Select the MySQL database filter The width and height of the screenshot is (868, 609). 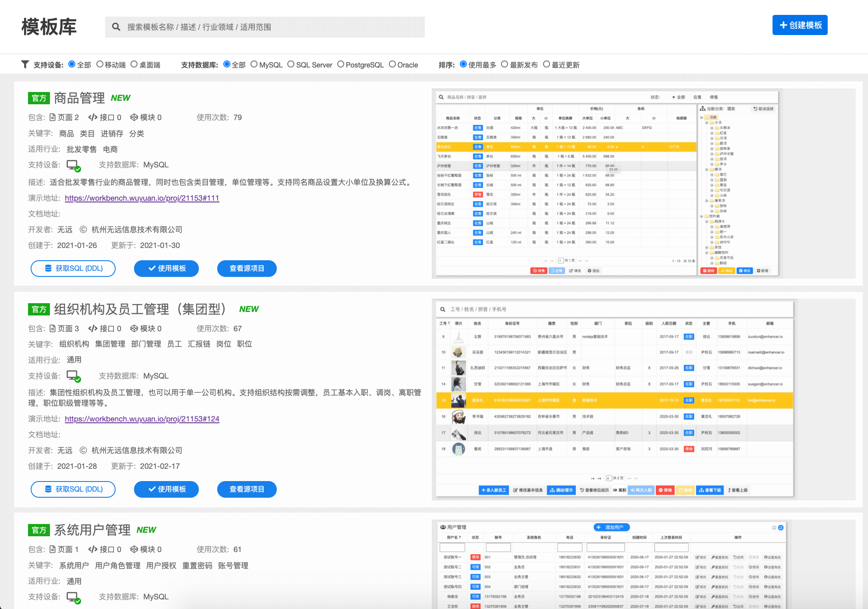point(254,64)
